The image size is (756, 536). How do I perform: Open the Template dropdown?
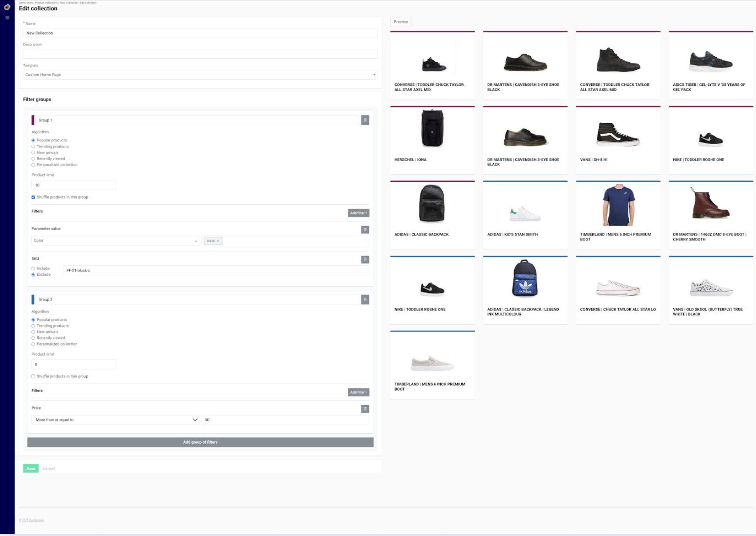[x=200, y=75]
